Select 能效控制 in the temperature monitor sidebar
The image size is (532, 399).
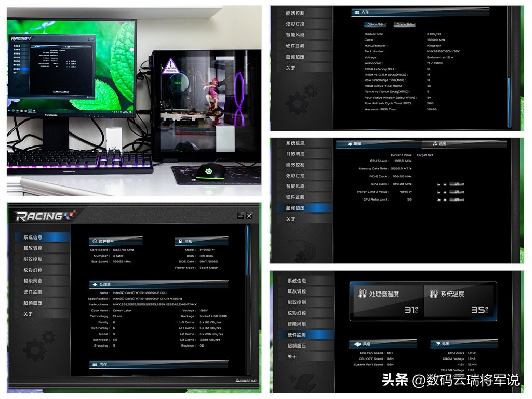click(x=305, y=302)
